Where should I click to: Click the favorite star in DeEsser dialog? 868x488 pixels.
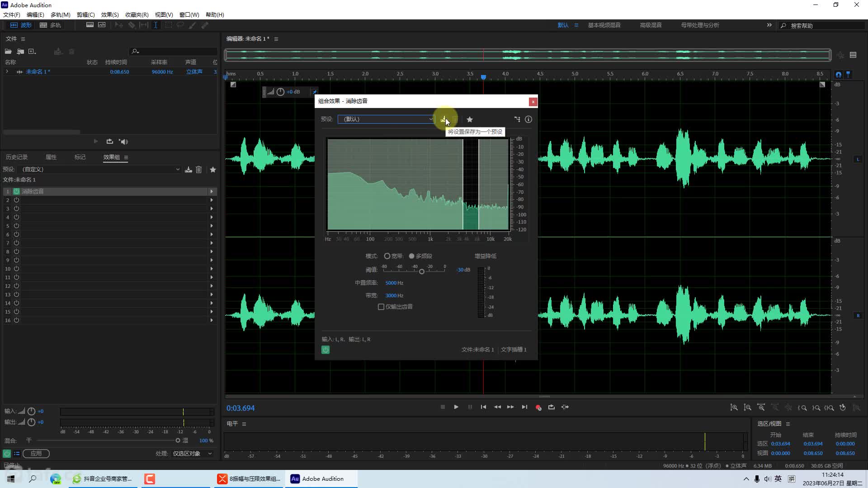(x=470, y=119)
